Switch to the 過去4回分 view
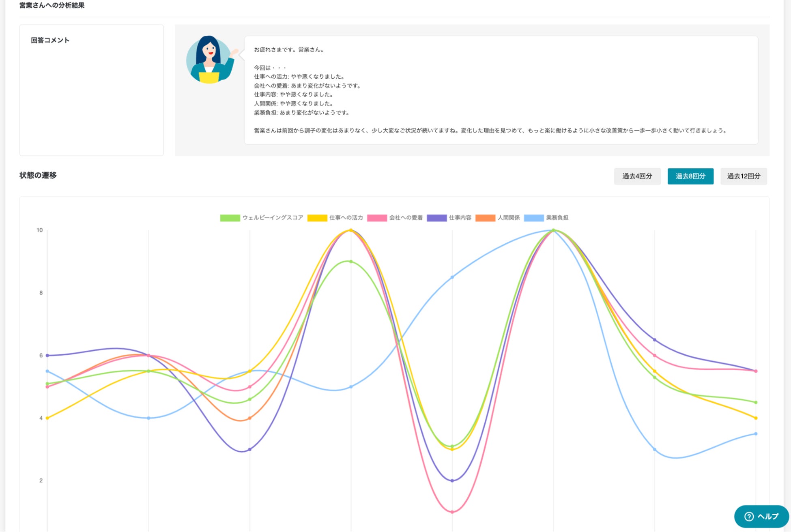 tap(637, 176)
